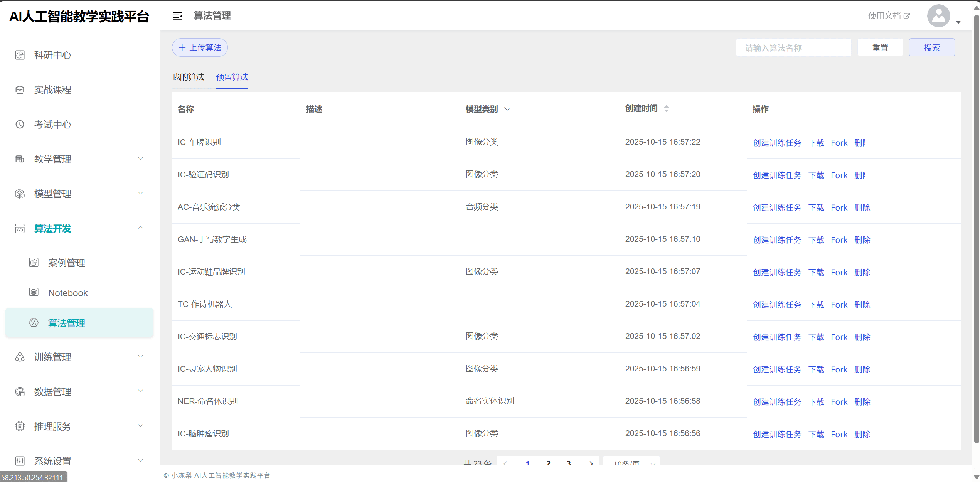Click the 实战课程 sidebar icon
Screen dimensions: 980x482
[20, 90]
